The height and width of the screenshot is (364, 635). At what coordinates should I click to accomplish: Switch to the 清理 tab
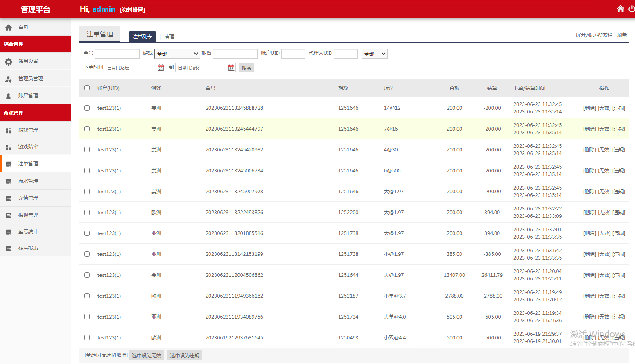coord(169,37)
